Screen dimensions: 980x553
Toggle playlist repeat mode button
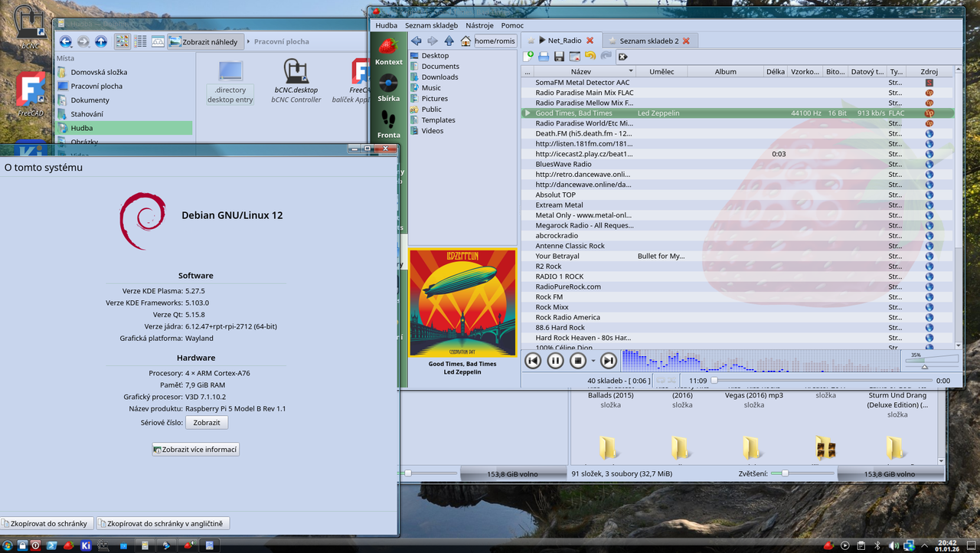[x=661, y=381]
